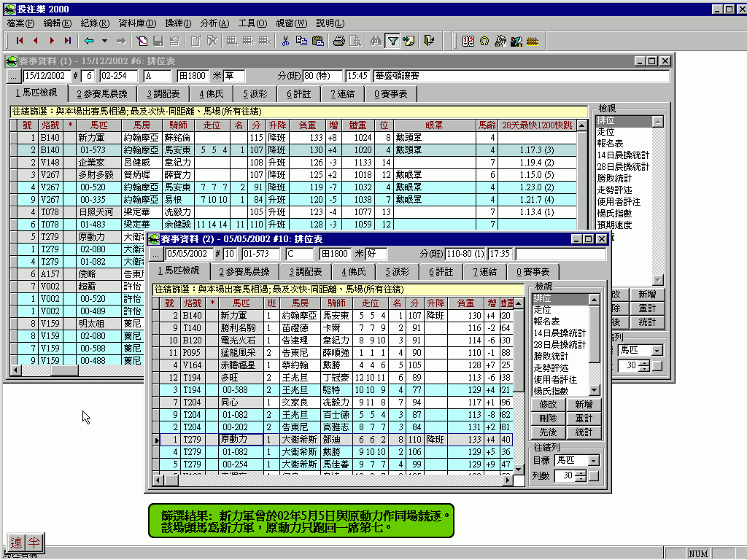Image resolution: width=747 pixels, height=560 pixels.
Task: Select 勝敗統計 in the front 檢視 list
Action: click(x=551, y=357)
